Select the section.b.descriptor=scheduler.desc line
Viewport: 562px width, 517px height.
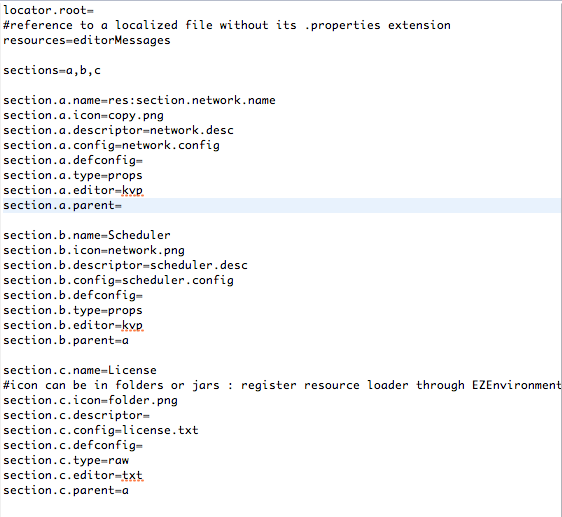pos(125,266)
